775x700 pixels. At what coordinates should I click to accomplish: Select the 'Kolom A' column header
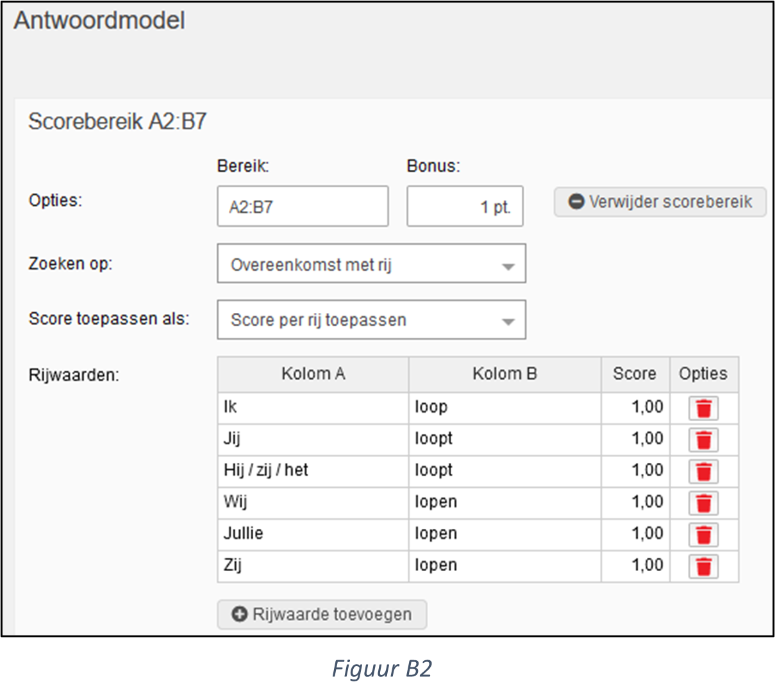click(x=313, y=374)
